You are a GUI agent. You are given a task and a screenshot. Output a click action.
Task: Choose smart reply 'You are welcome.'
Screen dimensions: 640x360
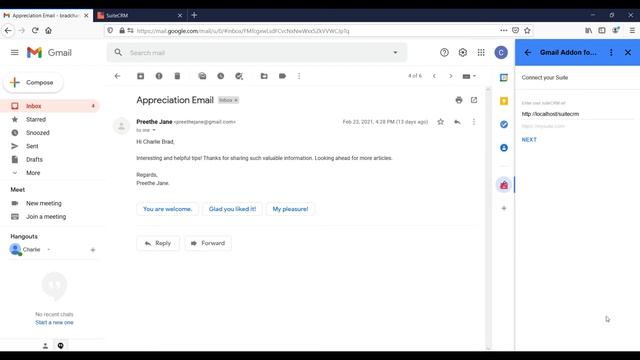pos(167,209)
